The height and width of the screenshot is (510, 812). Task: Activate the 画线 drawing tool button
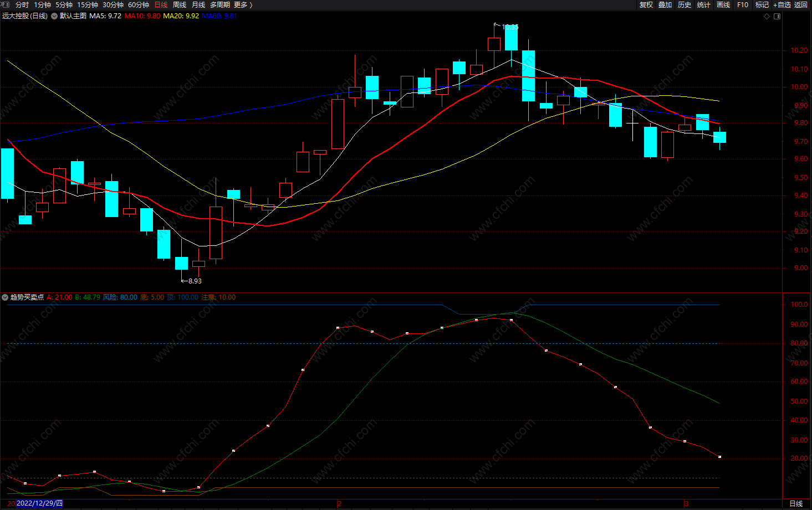point(723,4)
